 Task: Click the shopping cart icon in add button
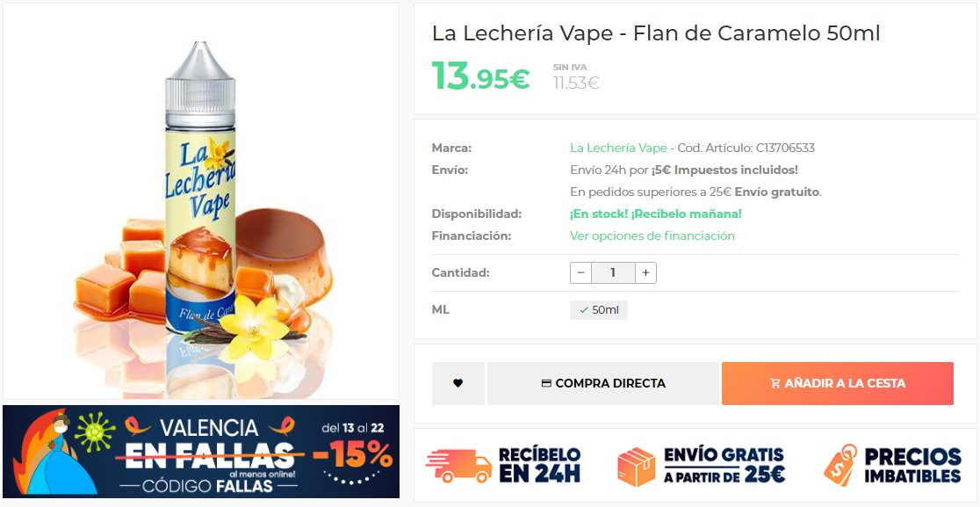click(775, 384)
